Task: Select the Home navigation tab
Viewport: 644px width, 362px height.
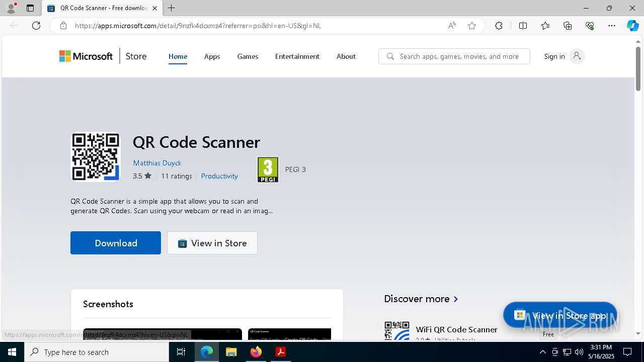Action: coord(178,56)
